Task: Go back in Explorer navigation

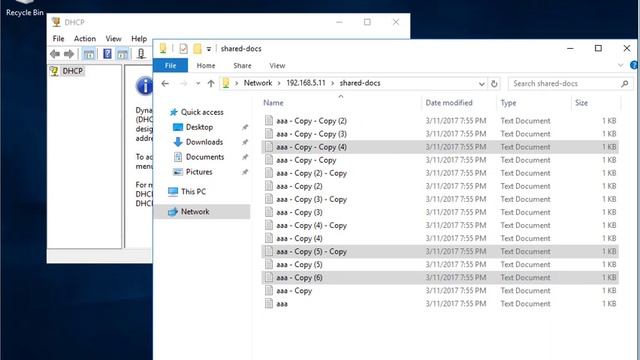Action: pyautogui.click(x=165, y=83)
